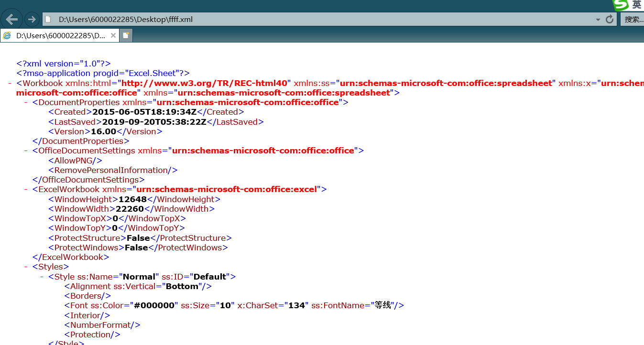Click the Back navigation arrow

click(11, 19)
